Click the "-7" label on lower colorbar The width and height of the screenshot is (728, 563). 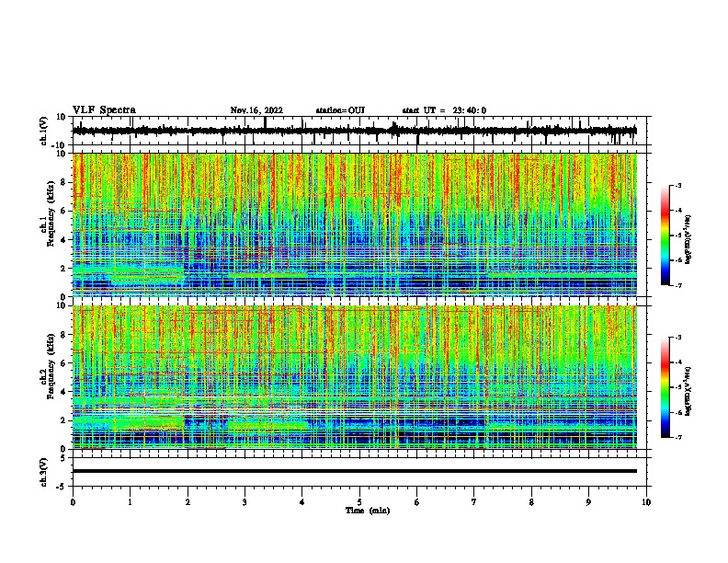pyautogui.click(x=677, y=437)
